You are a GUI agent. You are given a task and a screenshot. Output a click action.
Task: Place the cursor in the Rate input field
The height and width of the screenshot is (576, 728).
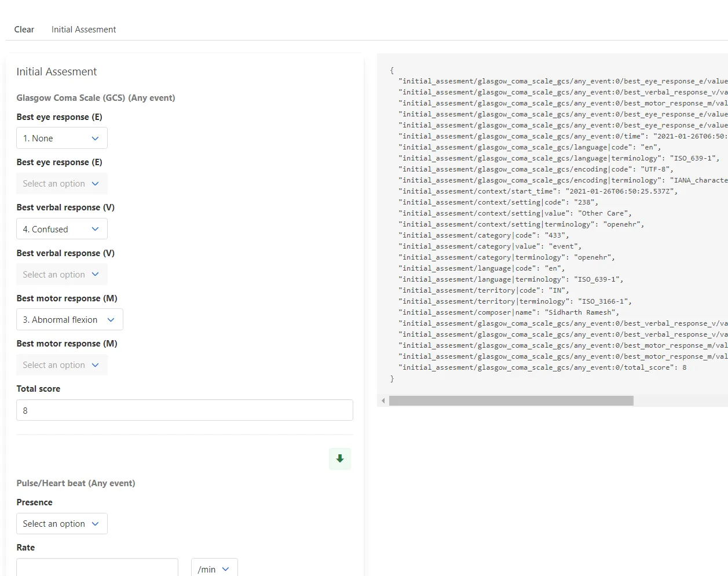pos(97,569)
